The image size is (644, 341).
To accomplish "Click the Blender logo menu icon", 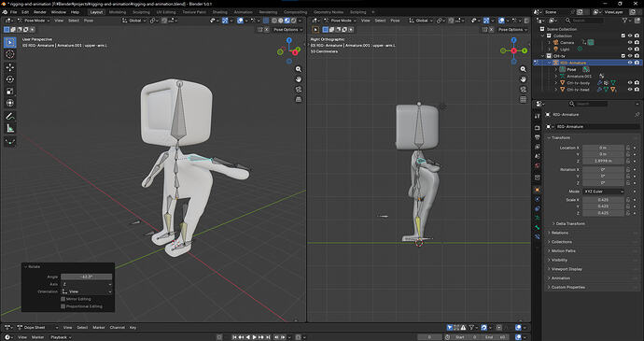I will click(x=6, y=12).
